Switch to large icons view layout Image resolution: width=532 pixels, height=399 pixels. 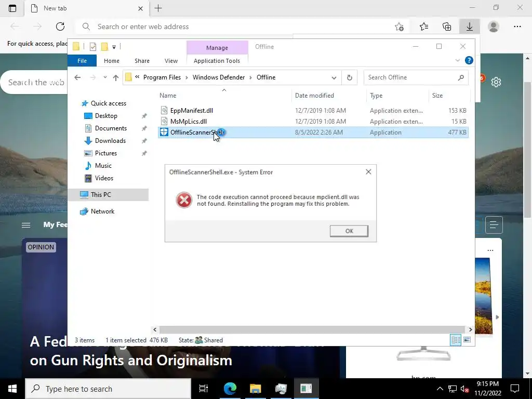coord(467,340)
